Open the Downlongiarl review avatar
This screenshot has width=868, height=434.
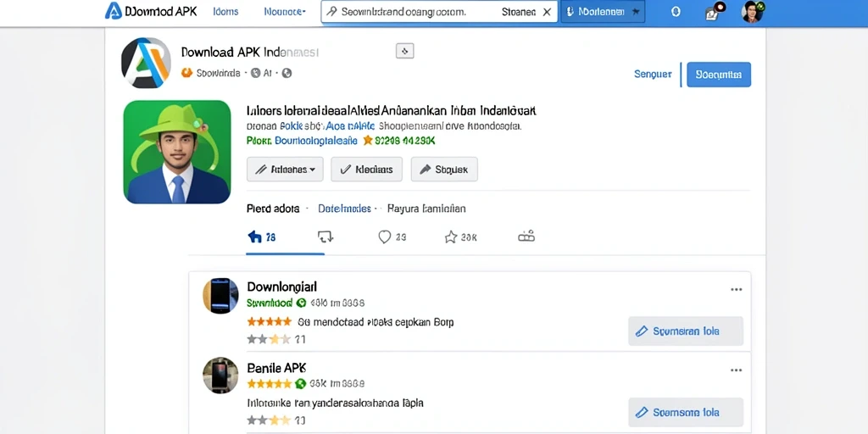[220, 296]
